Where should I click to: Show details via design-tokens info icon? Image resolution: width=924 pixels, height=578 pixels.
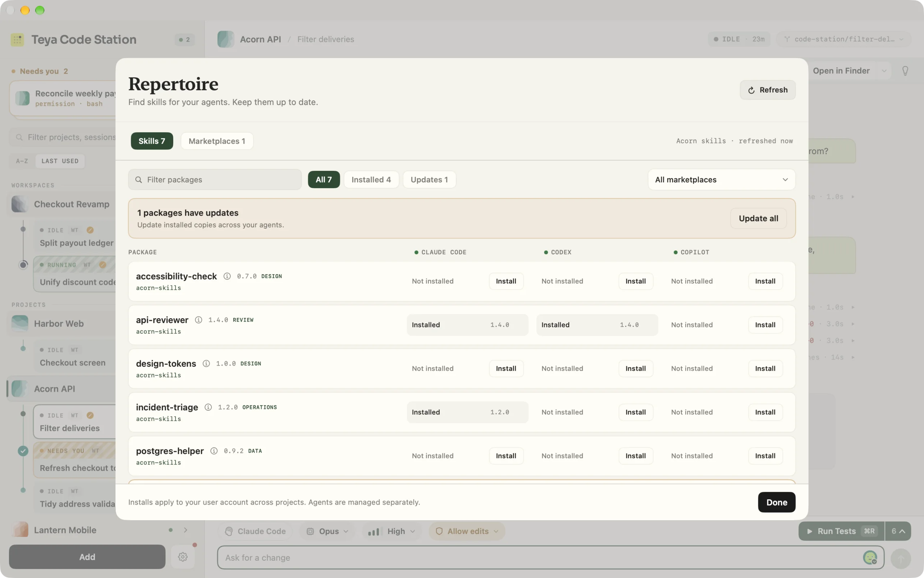(206, 363)
